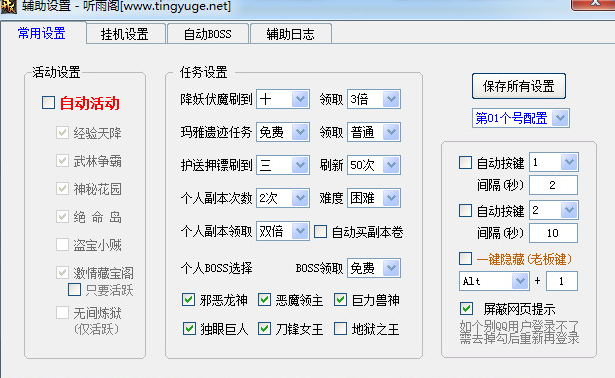Click the 保存所有设置 button
Viewport: 615px width, 378px height.
[519, 86]
